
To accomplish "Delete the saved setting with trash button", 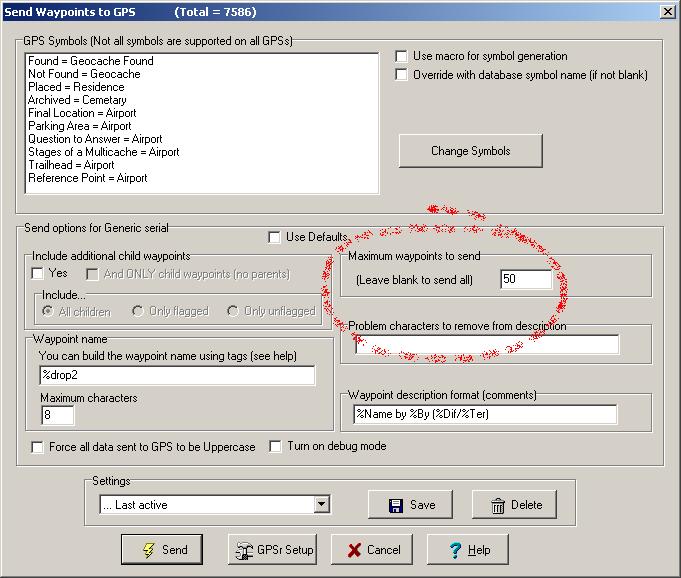I will coord(515,505).
